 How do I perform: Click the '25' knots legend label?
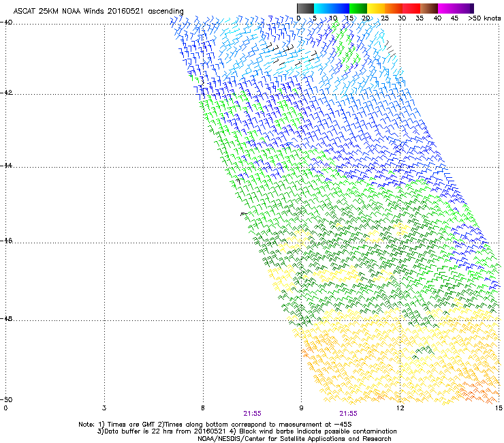click(x=384, y=18)
